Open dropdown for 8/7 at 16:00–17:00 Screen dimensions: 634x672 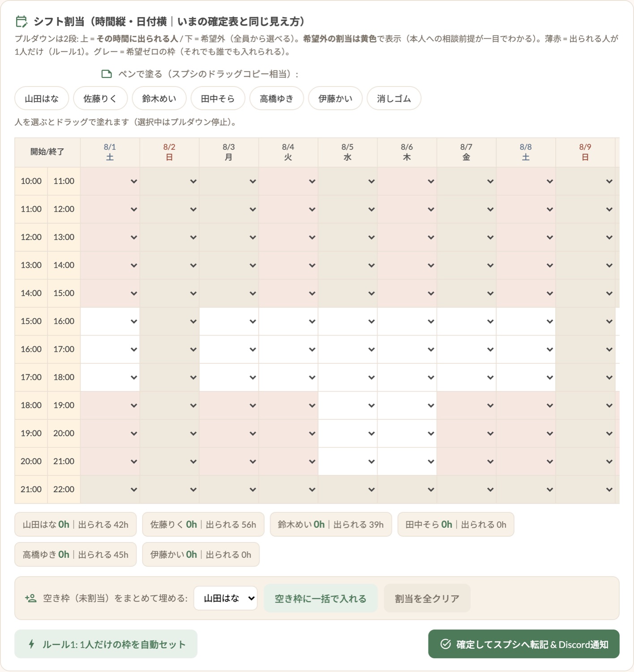pyautogui.click(x=467, y=349)
